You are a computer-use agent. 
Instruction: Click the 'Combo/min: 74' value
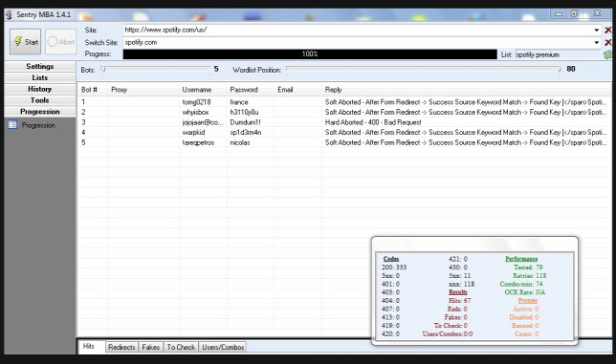[x=521, y=284]
